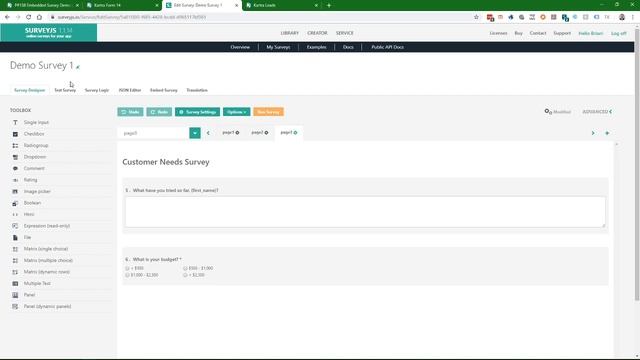
Task: Open the Public API Docs link
Action: pyautogui.click(x=387, y=47)
